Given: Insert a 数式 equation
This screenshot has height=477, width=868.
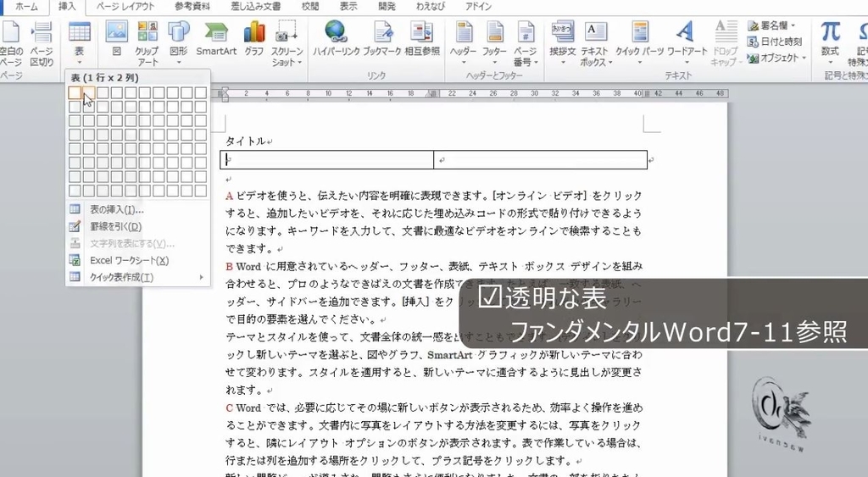Looking at the screenshot, I should coord(830,43).
